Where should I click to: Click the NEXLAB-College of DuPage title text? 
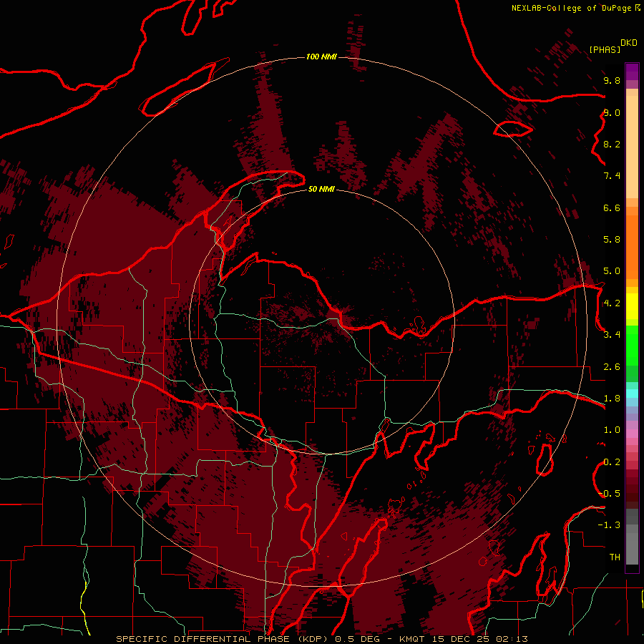pos(571,8)
